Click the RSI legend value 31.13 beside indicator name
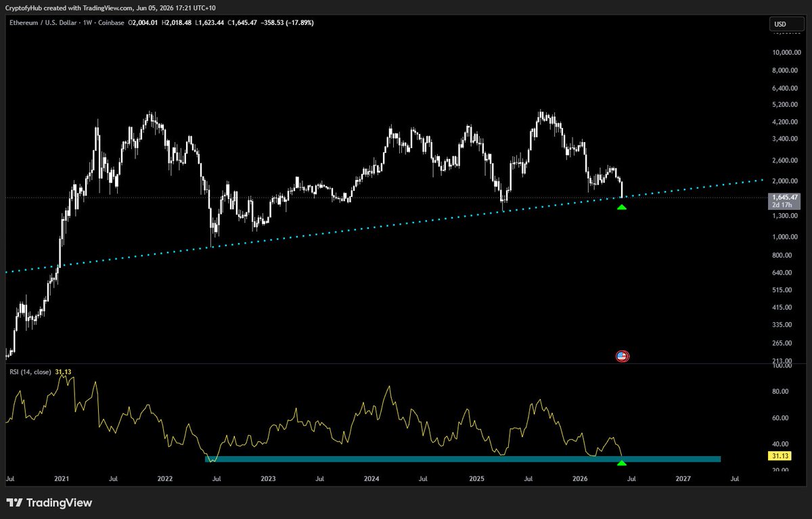The width and height of the screenshot is (812, 519). [64, 372]
